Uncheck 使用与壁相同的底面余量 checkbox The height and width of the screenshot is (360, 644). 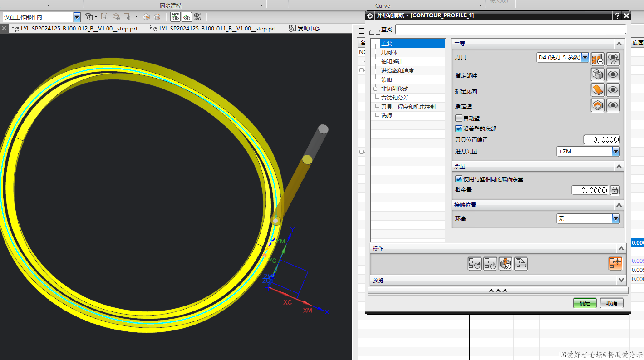(458, 179)
